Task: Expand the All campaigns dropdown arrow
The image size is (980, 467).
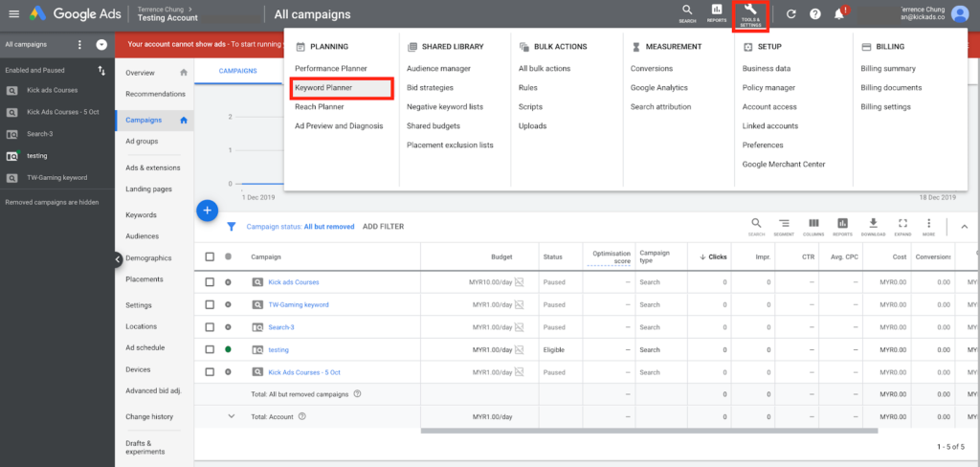Action: coord(101,45)
